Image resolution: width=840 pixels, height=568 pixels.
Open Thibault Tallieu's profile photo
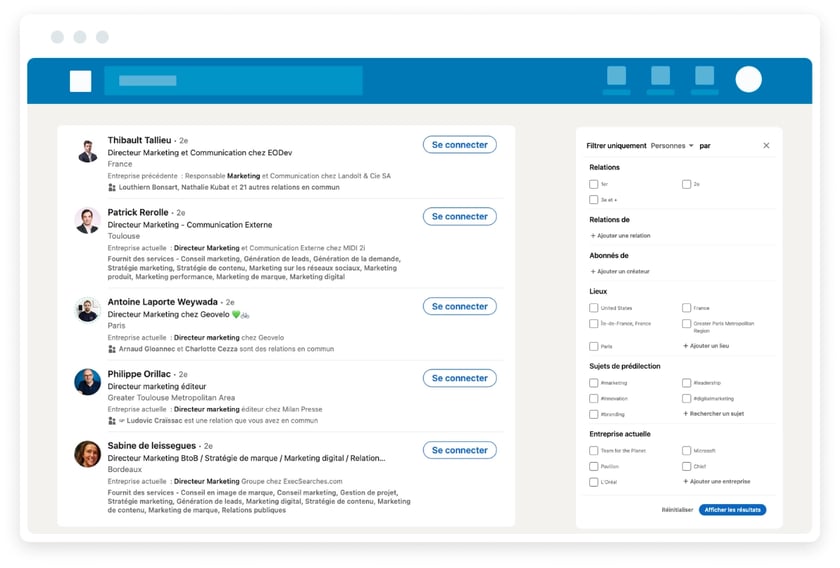[x=87, y=151]
